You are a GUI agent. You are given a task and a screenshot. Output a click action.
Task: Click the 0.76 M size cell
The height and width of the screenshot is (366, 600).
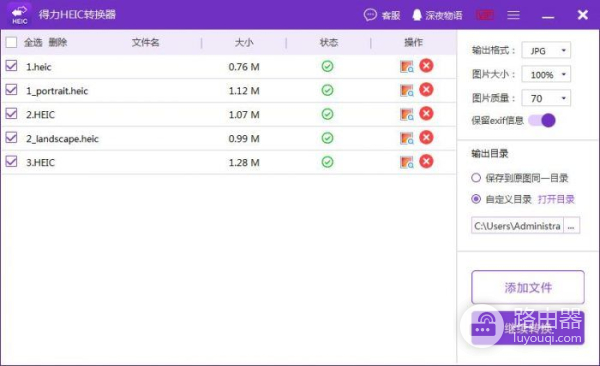[x=244, y=67]
